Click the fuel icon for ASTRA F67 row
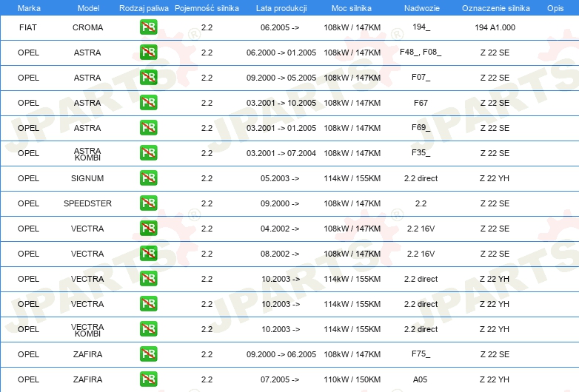 coord(148,103)
